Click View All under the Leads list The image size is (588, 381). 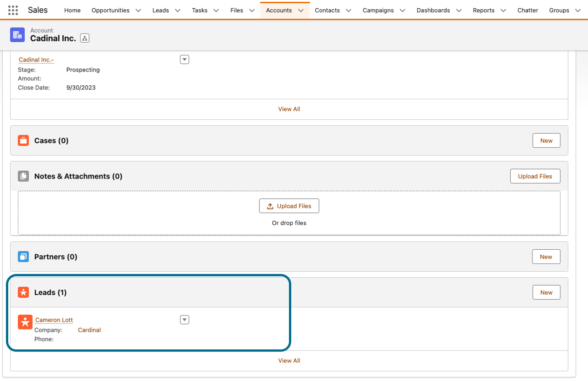pyautogui.click(x=289, y=361)
